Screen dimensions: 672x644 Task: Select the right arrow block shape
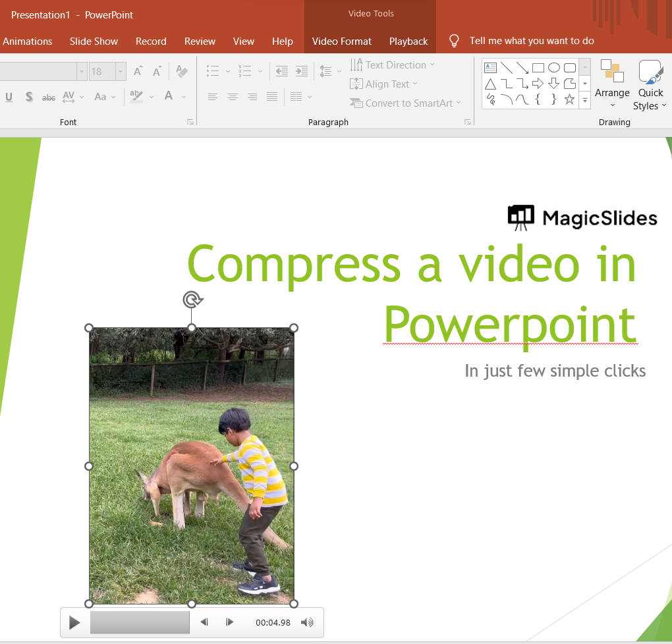pyautogui.click(x=538, y=84)
